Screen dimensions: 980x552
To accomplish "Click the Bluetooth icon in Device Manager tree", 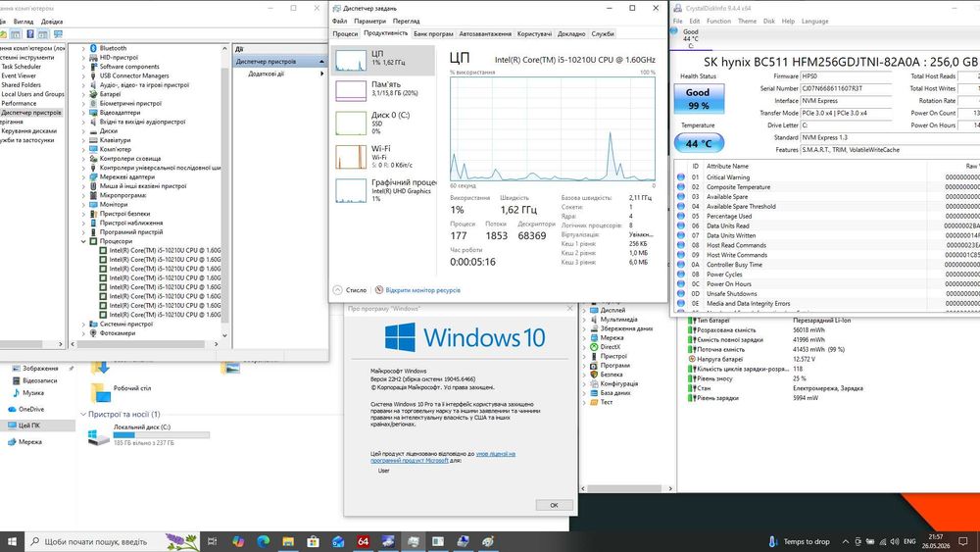I will [x=93, y=48].
